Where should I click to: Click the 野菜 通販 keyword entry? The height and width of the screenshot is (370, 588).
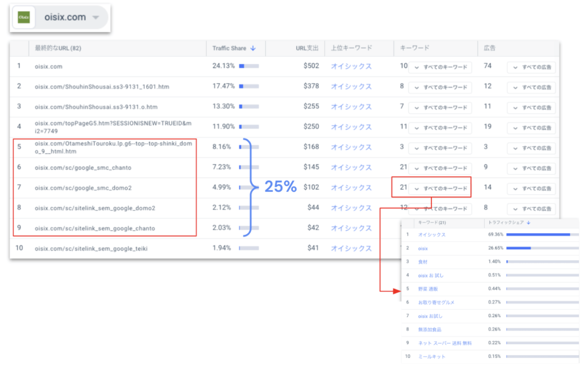[x=428, y=288]
